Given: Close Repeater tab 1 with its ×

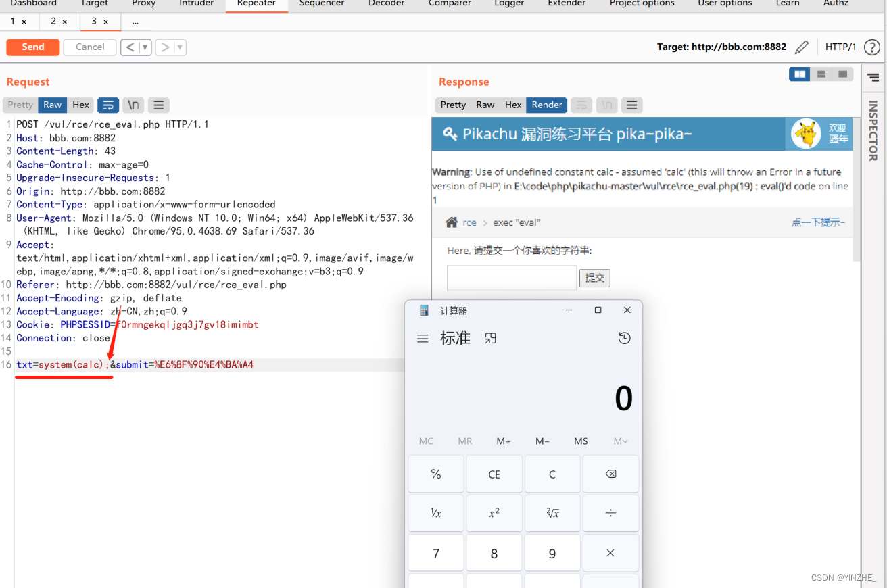Looking at the screenshot, I should [24, 22].
